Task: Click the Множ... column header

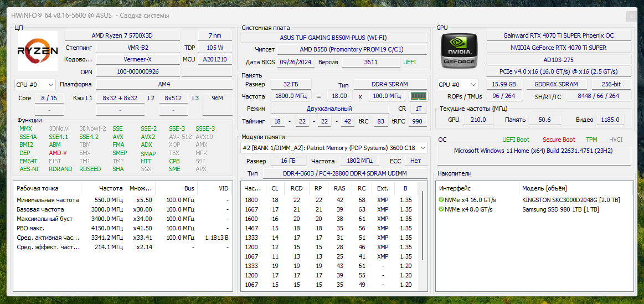Action: pos(141,188)
